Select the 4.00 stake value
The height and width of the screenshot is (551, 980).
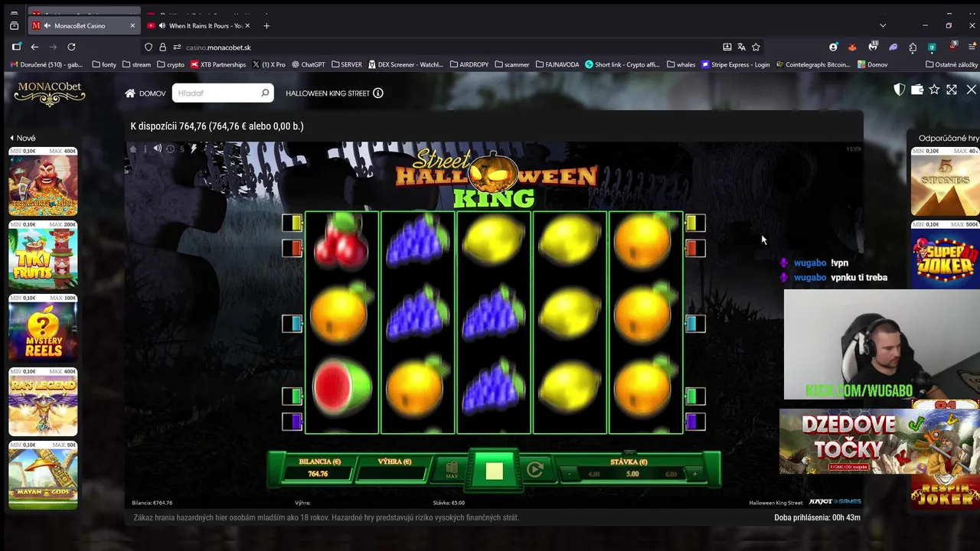(594, 474)
